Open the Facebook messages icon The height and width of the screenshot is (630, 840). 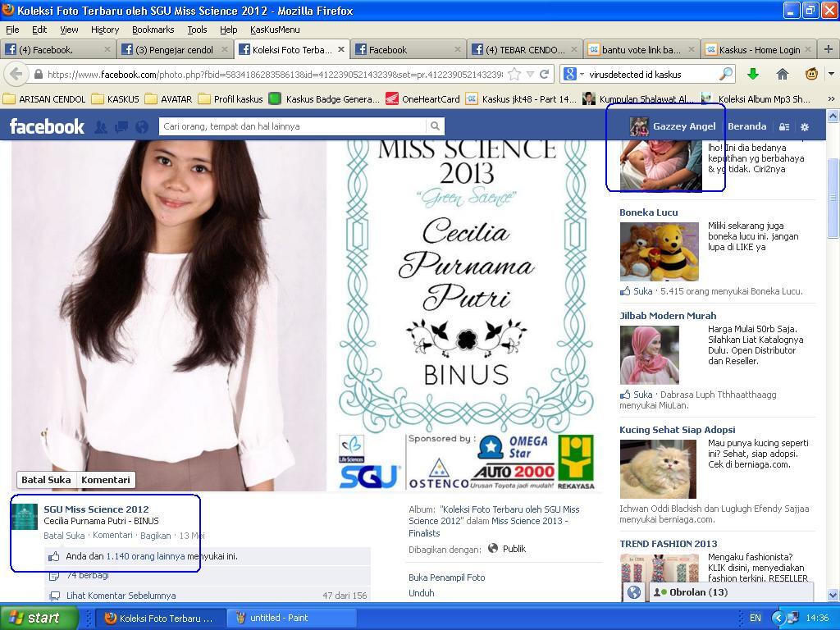tap(121, 126)
